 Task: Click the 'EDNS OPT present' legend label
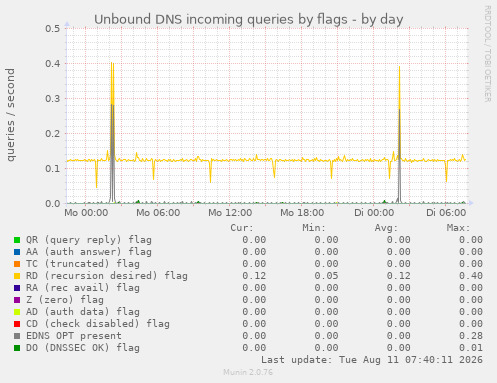click(x=74, y=336)
